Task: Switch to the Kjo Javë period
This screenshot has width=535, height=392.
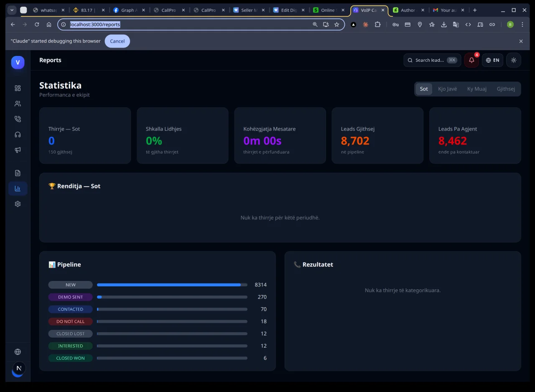Action: pyautogui.click(x=447, y=89)
